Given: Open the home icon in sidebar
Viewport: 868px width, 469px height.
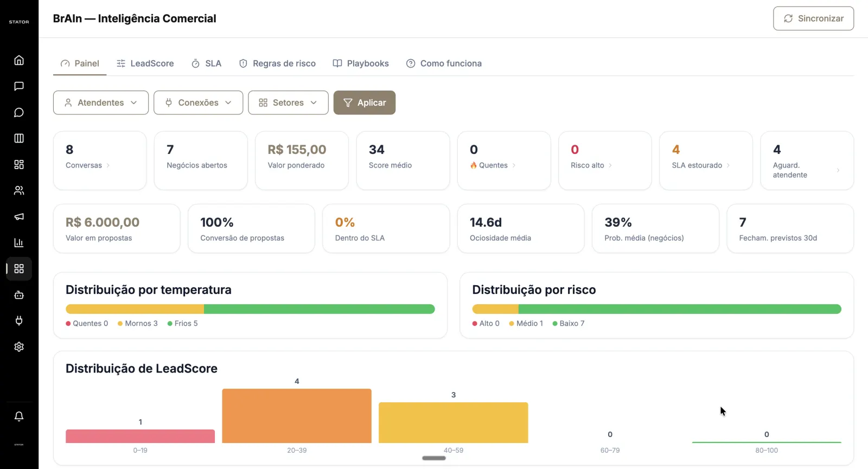Looking at the screenshot, I should tap(19, 60).
